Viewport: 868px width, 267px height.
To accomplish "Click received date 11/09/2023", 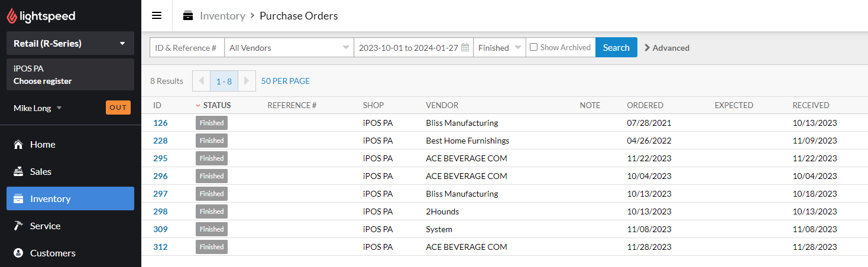I will click(x=815, y=141).
